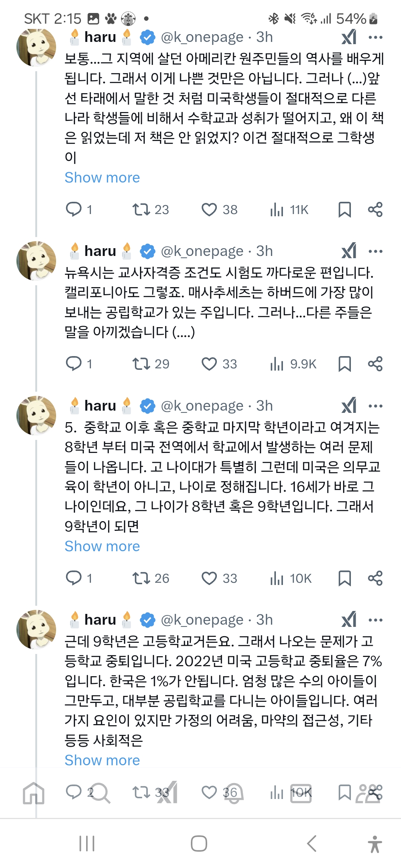Expand 'Show more' on the 아메리칸 원주민 tweet

click(102, 178)
